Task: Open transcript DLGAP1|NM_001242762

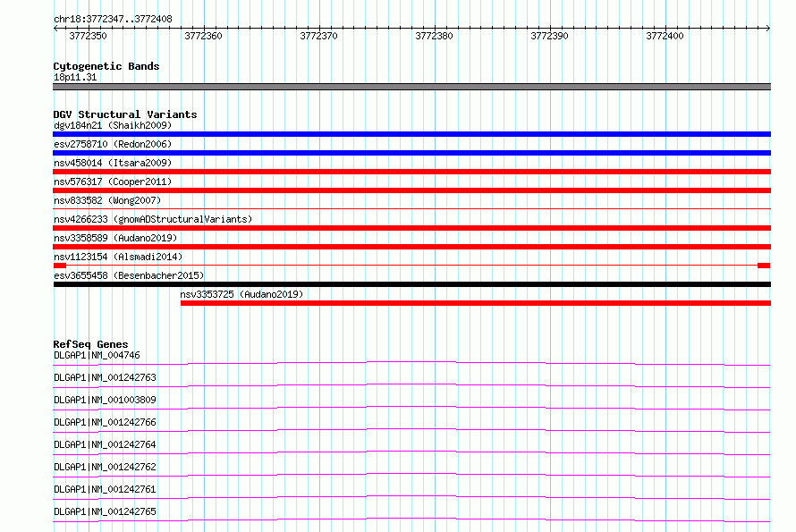Action: [x=105, y=467]
